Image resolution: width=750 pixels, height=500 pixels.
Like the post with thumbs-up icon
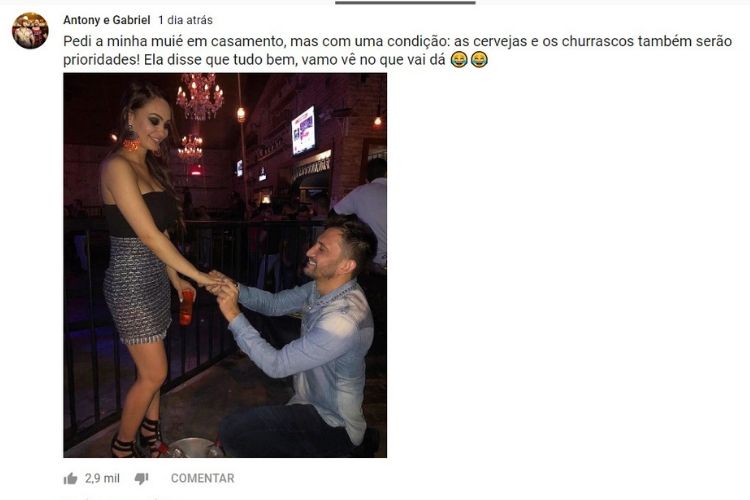click(70, 478)
